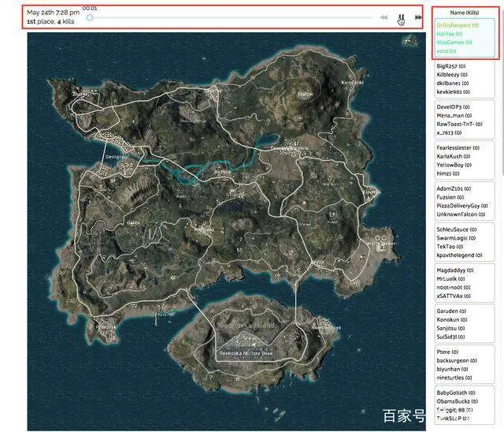This screenshot has width=504, height=432.
Task: Select player MrLuolk in the list
Action: 450,279
